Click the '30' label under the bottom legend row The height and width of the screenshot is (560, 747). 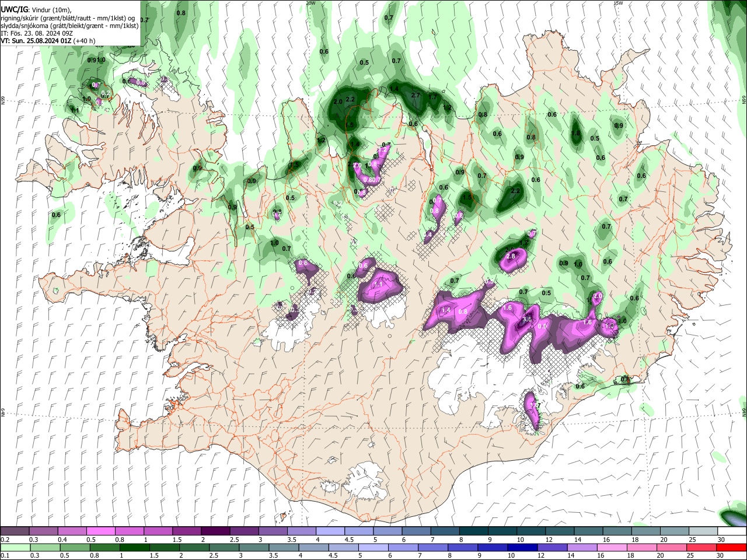coord(721,556)
